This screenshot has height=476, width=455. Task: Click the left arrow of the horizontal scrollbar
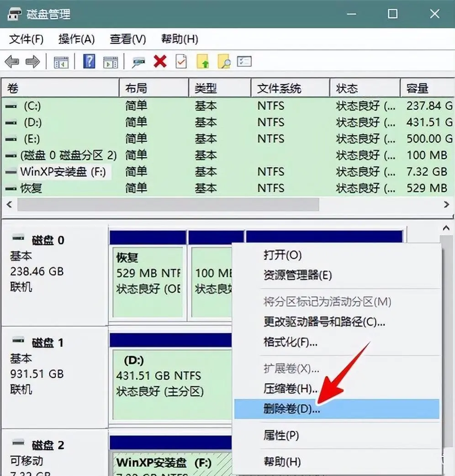[x=8, y=205]
